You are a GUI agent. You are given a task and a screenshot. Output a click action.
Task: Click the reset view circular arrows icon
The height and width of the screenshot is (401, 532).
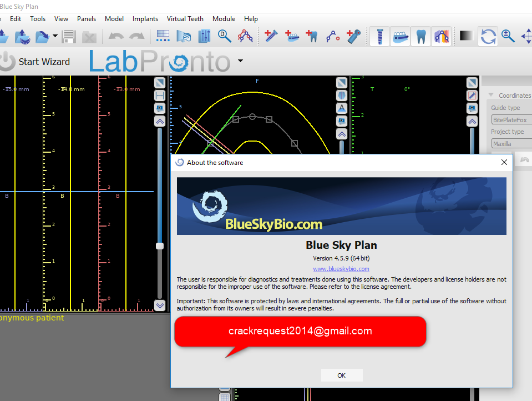488,37
